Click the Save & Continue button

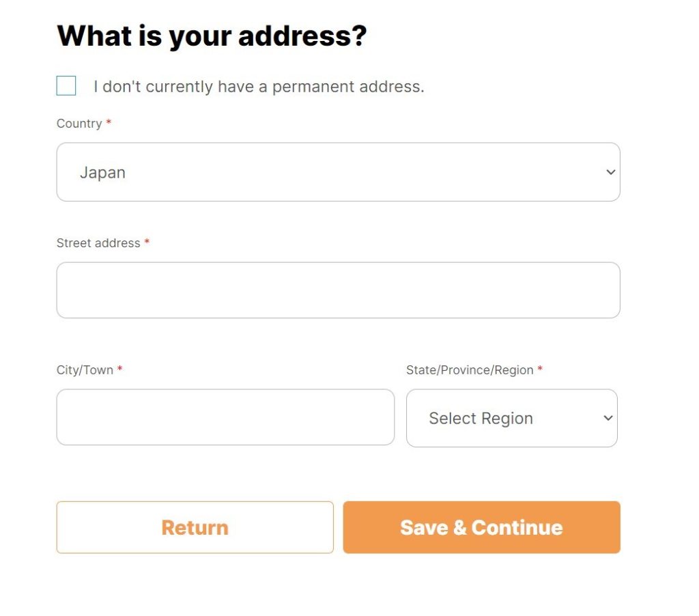click(x=481, y=527)
